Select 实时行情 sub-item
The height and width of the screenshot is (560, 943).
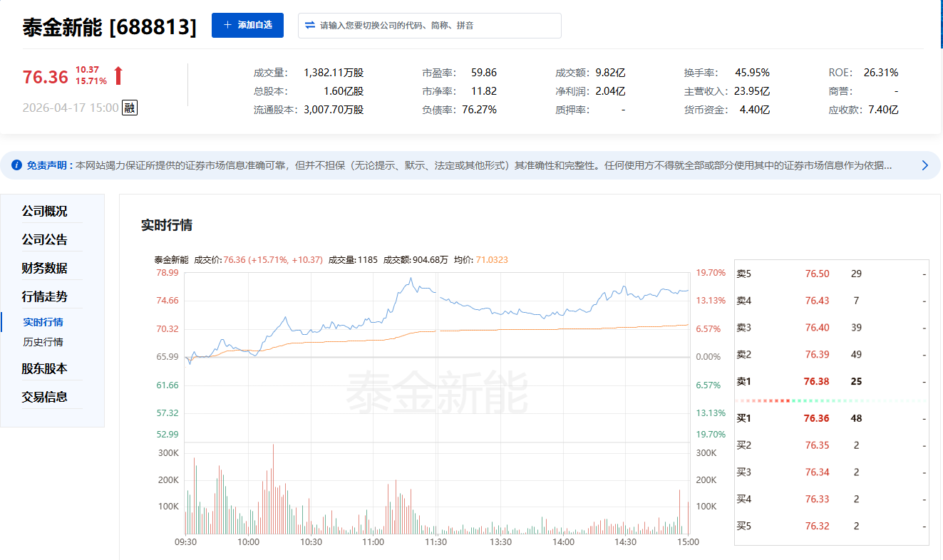click(x=43, y=322)
